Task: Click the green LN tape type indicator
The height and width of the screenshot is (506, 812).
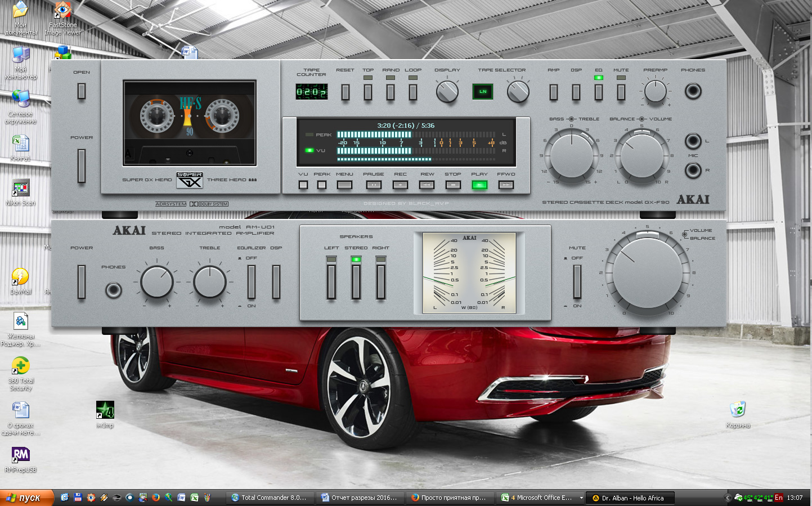Action: point(483,91)
